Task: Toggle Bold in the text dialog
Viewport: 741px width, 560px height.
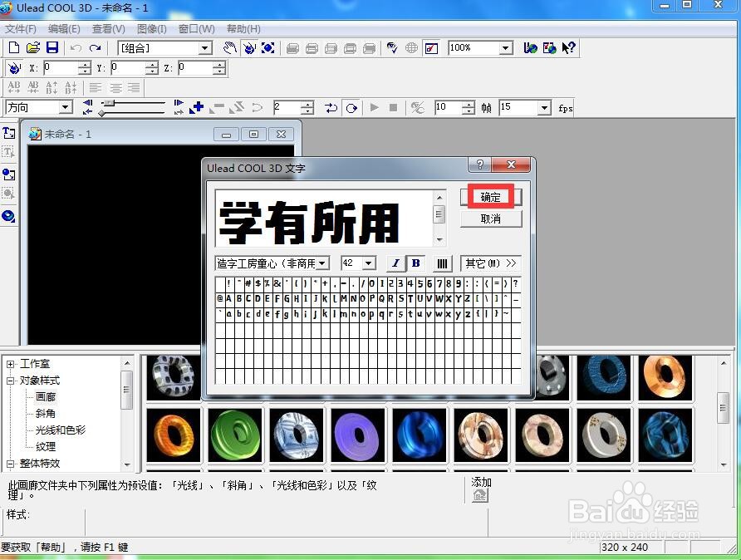Action: tap(416, 263)
